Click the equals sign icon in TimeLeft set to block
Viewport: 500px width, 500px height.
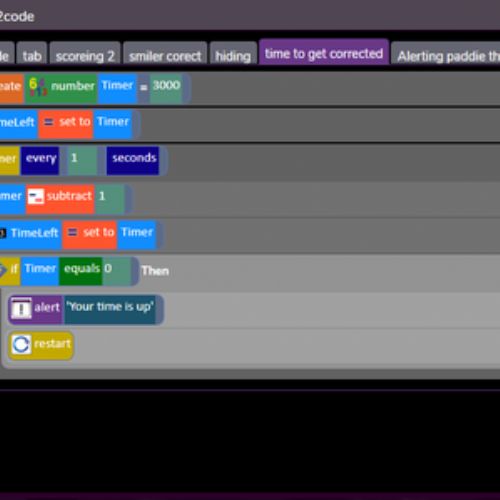(73, 232)
